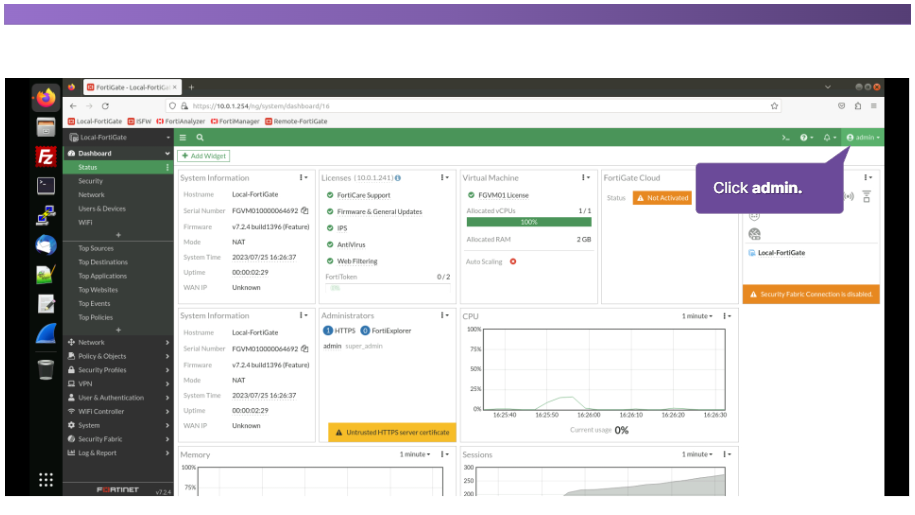Image resolution: width=915 pixels, height=515 pixels.
Task: Open Terminal from the dock
Action: [46, 186]
